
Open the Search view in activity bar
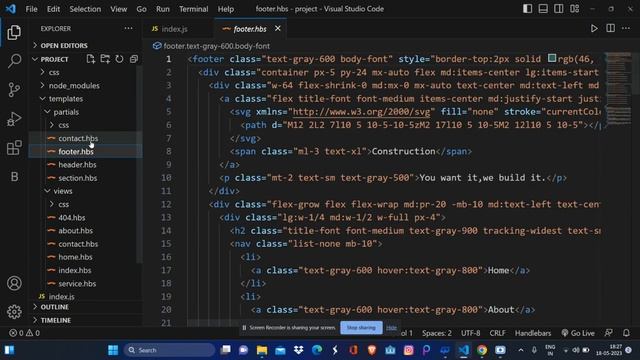coord(14,61)
